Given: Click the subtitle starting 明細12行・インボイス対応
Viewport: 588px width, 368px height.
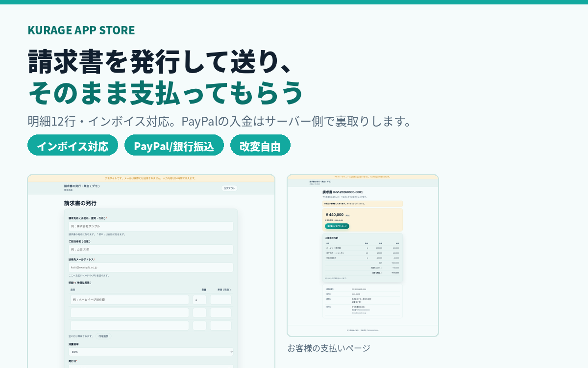Looking at the screenshot, I should (x=220, y=121).
